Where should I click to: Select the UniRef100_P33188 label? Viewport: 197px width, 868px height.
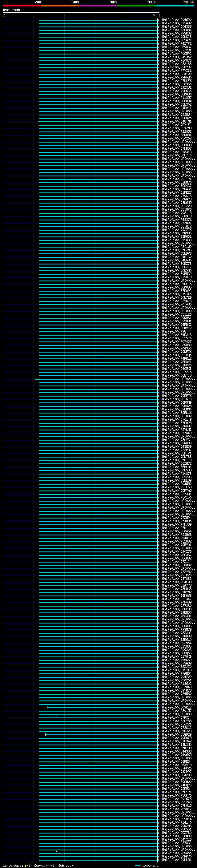click(x=177, y=64)
